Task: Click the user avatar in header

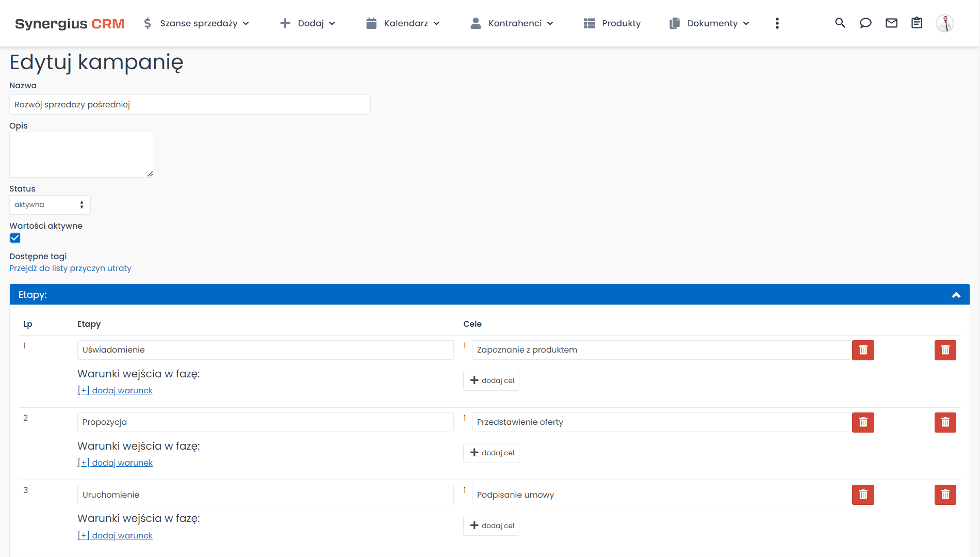Action: click(944, 23)
